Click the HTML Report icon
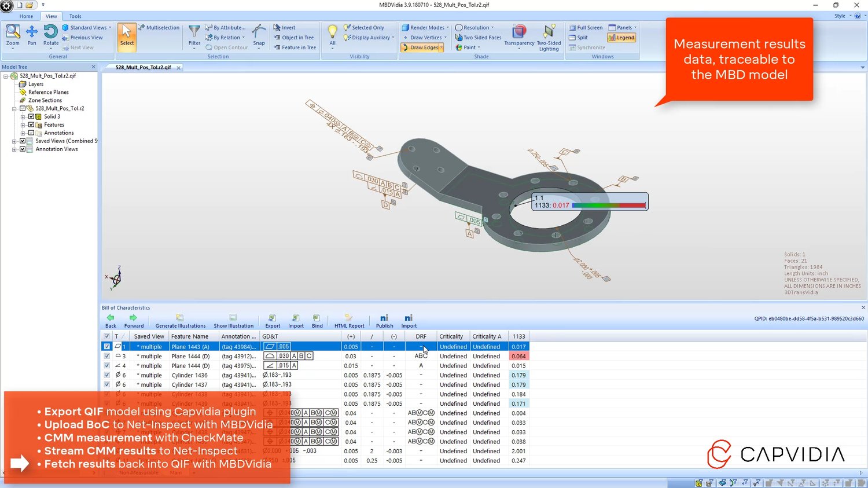868x488 pixels. click(x=349, y=321)
